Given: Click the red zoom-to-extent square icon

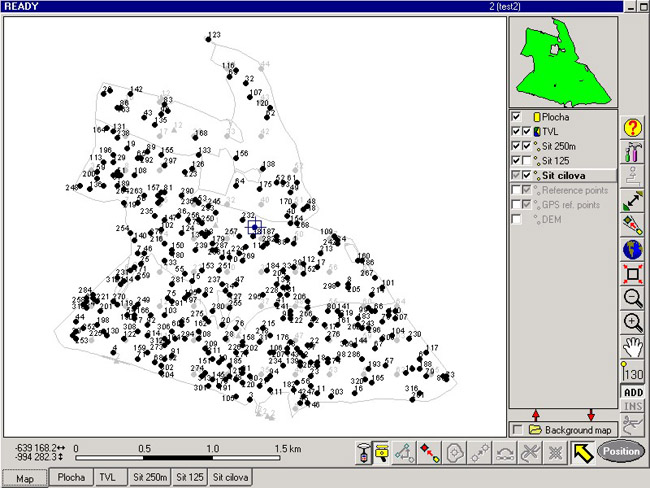Looking at the screenshot, I should (632, 273).
